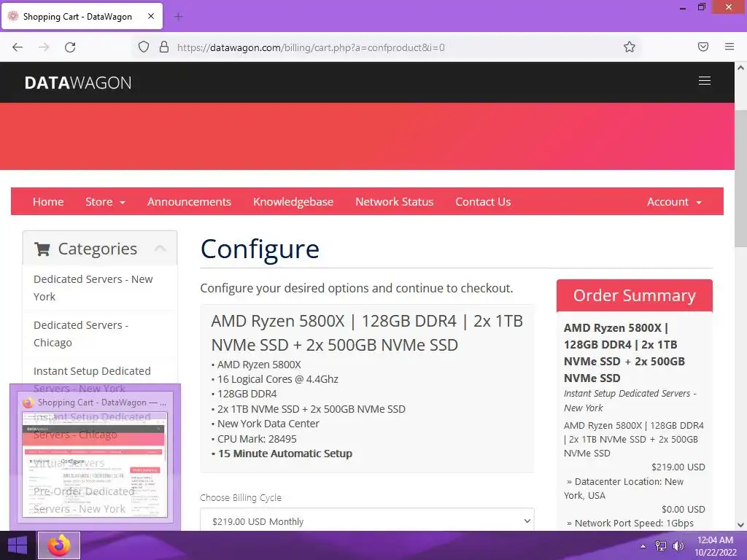Click the '$219.00 USD' summary price
The height and width of the screenshot is (560, 747).
pyautogui.click(x=678, y=467)
